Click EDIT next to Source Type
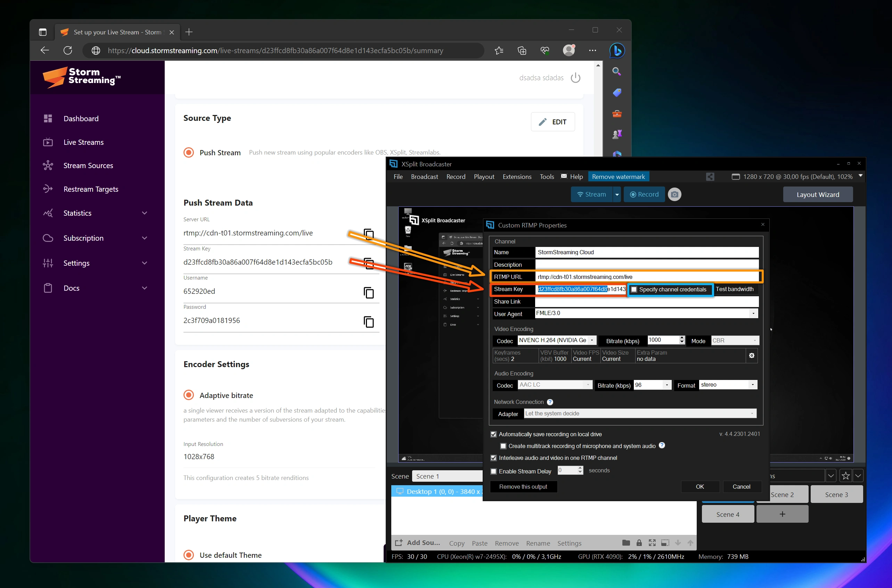This screenshot has width=892, height=588. tap(553, 122)
